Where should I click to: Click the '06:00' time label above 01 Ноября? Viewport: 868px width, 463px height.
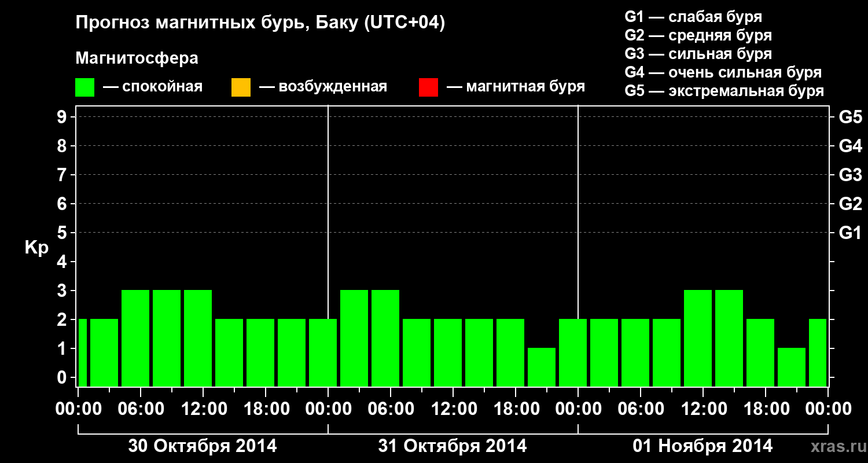coord(641,409)
